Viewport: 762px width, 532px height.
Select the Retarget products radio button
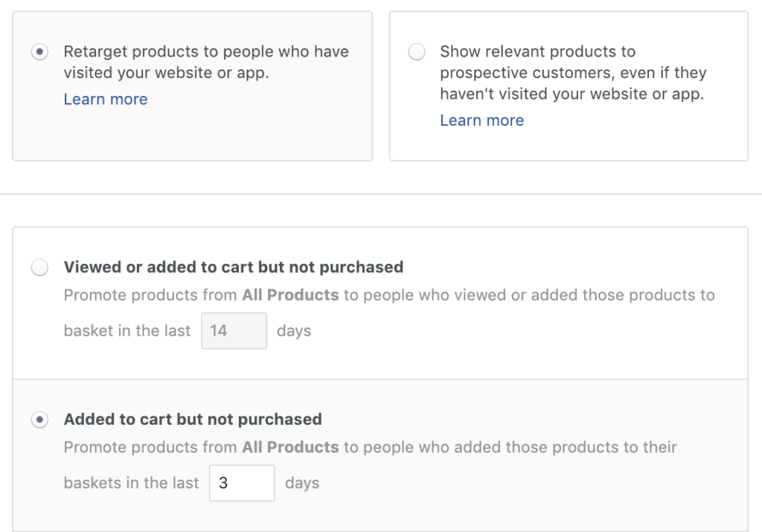40,51
